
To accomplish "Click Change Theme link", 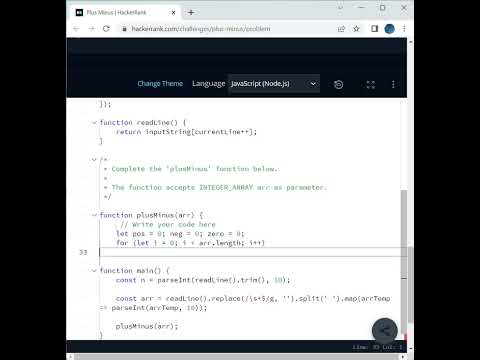I will 160,84.
